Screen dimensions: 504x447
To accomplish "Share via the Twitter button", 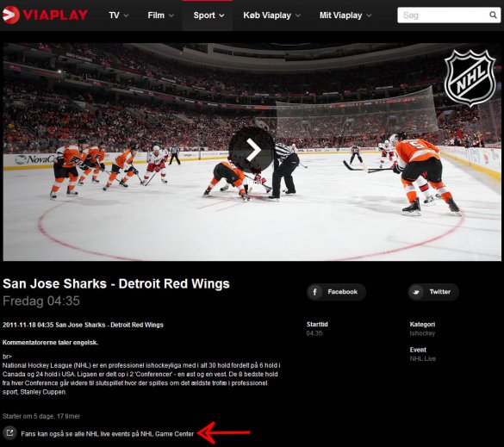I will click(x=433, y=292).
